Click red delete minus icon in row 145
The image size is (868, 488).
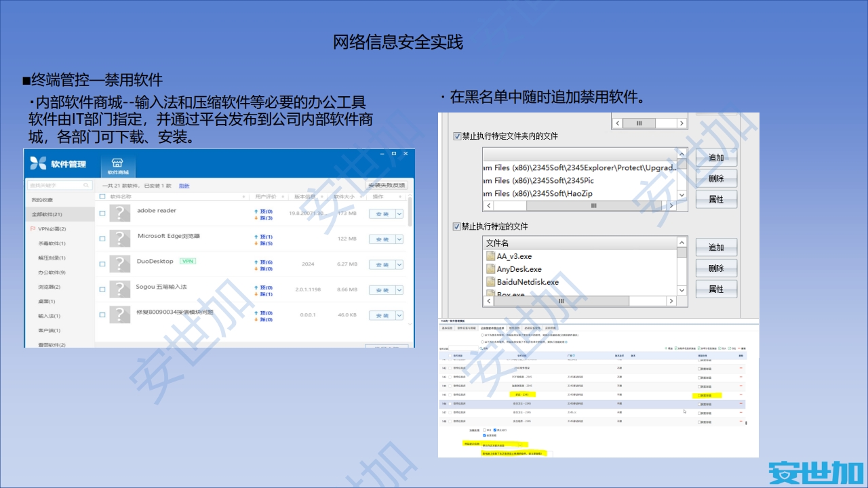(741, 394)
